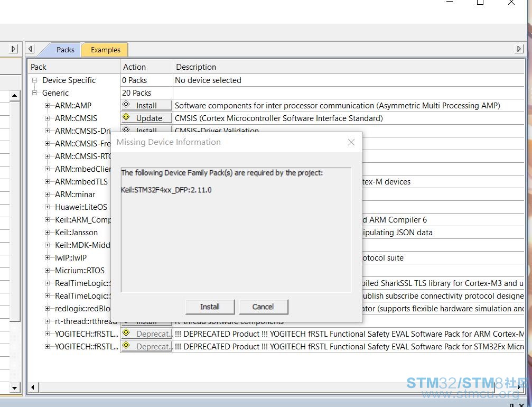The width and height of the screenshot is (532, 407).
Task: Click horizontal scrollbar left arrow in Packs pane
Action: [x=33, y=387]
